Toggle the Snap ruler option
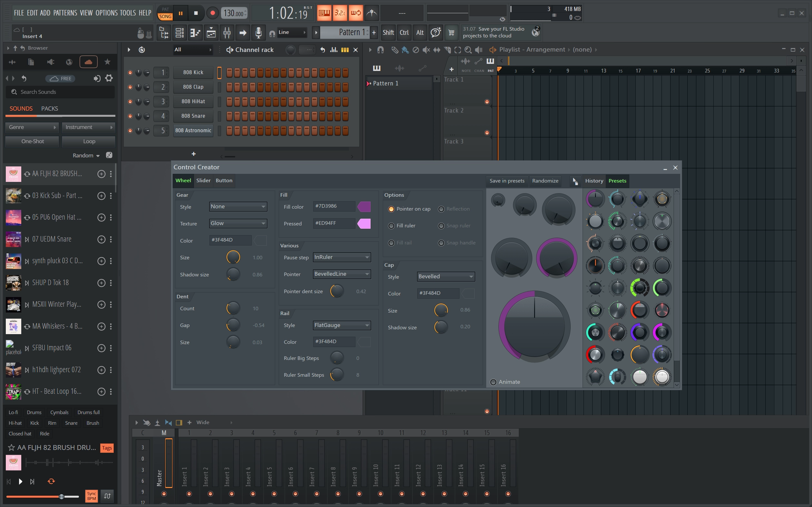Viewport: 812px width, 507px height. [x=441, y=226]
